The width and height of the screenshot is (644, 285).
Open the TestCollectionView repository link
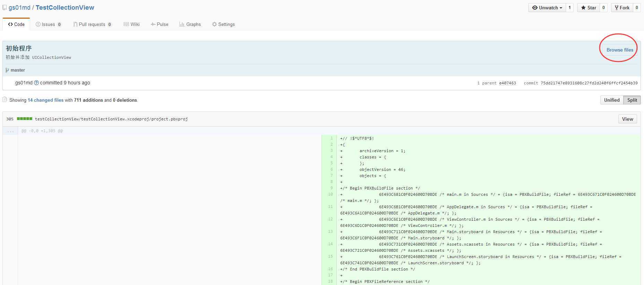tap(65, 8)
